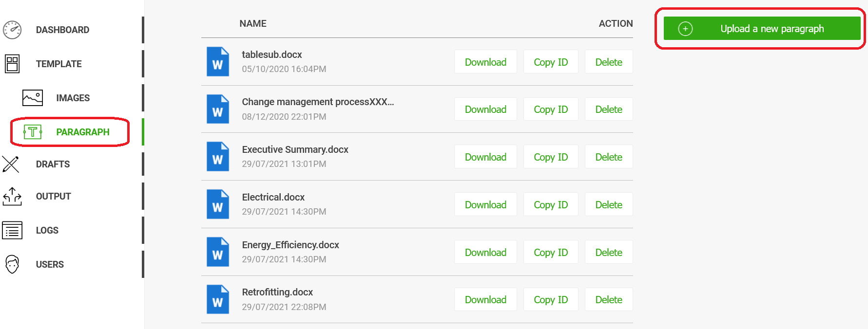Click the Users face icon
This screenshot has height=329, width=868.
click(x=12, y=264)
